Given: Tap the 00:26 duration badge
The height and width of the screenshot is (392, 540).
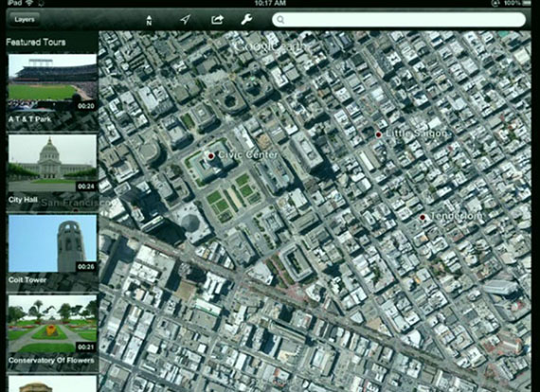Looking at the screenshot, I should (86, 267).
